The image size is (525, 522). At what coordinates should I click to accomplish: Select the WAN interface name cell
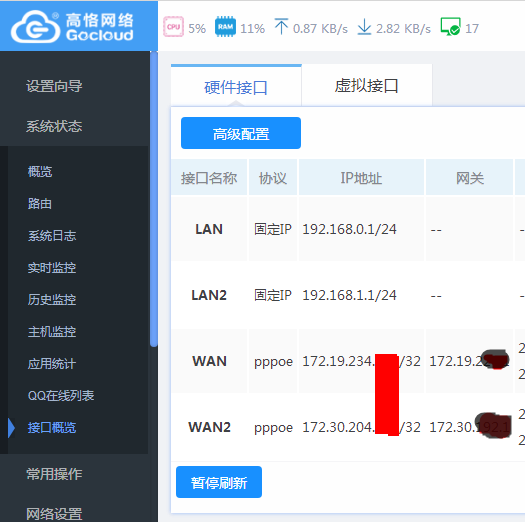pyautogui.click(x=209, y=361)
